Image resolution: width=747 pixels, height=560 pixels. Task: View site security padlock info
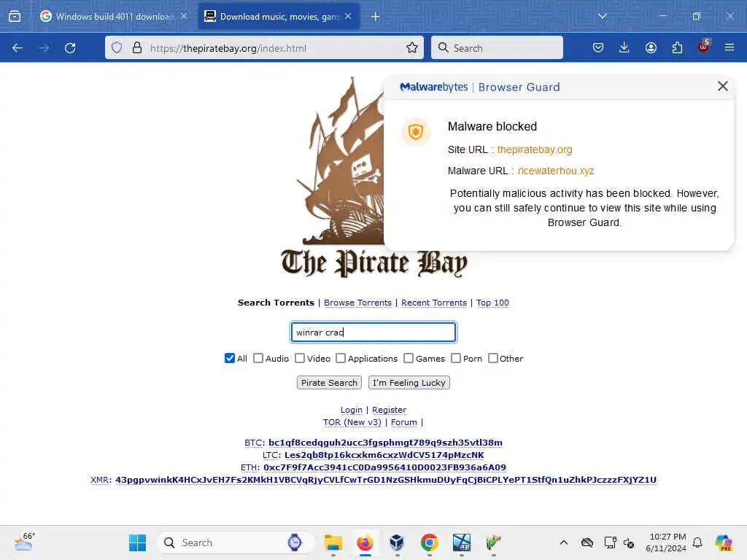[x=137, y=47]
